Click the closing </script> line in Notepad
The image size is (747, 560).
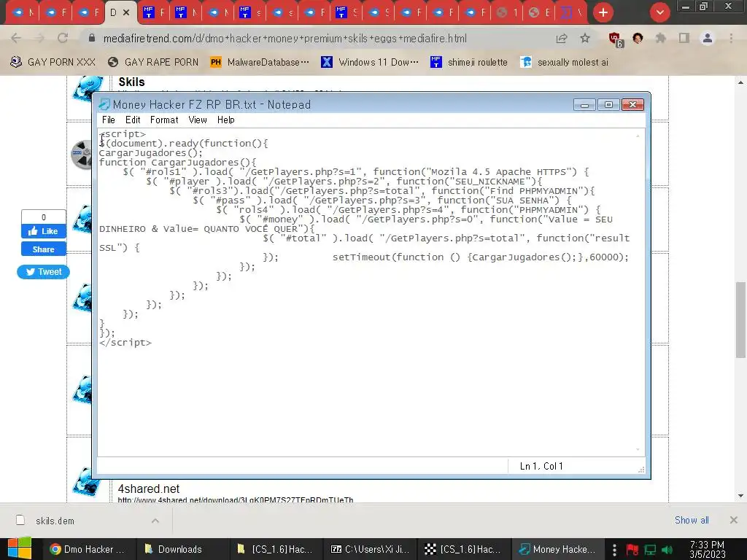click(x=125, y=343)
